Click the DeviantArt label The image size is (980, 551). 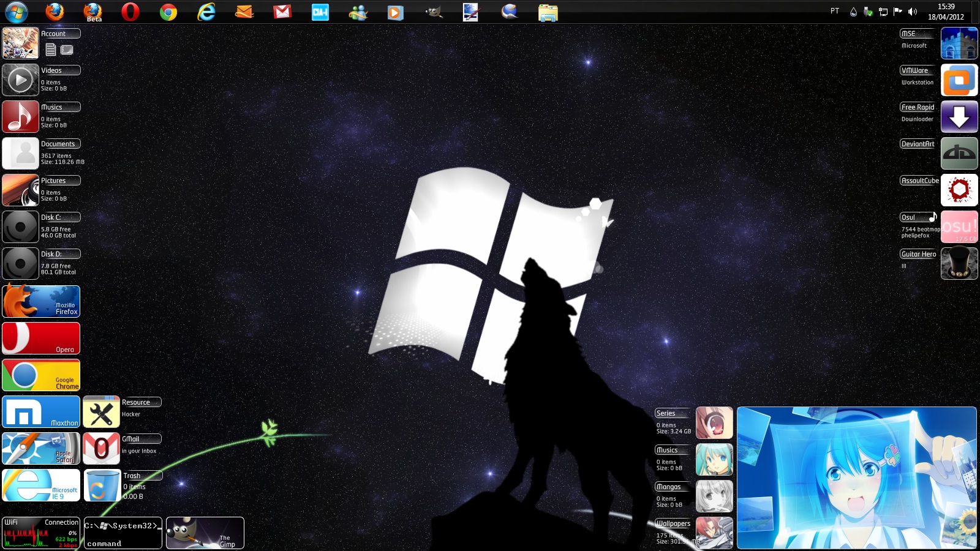pyautogui.click(x=918, y=144)
